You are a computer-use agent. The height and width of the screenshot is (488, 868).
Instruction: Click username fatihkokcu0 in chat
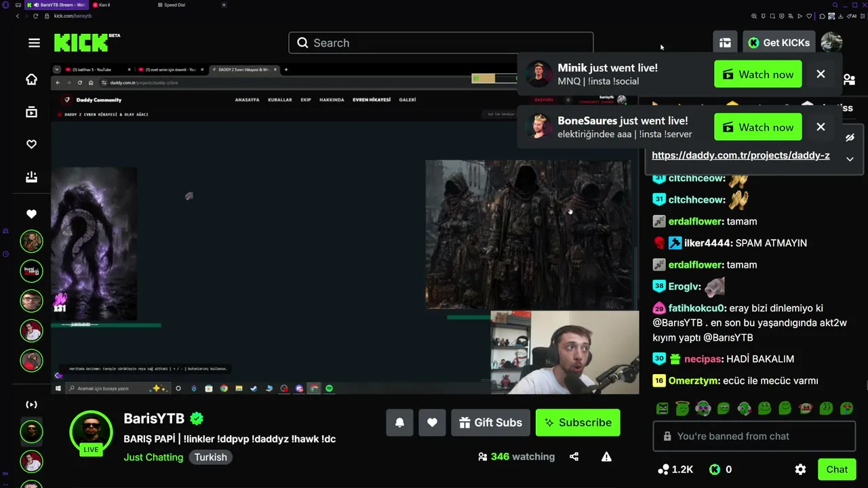pos(697,308)
